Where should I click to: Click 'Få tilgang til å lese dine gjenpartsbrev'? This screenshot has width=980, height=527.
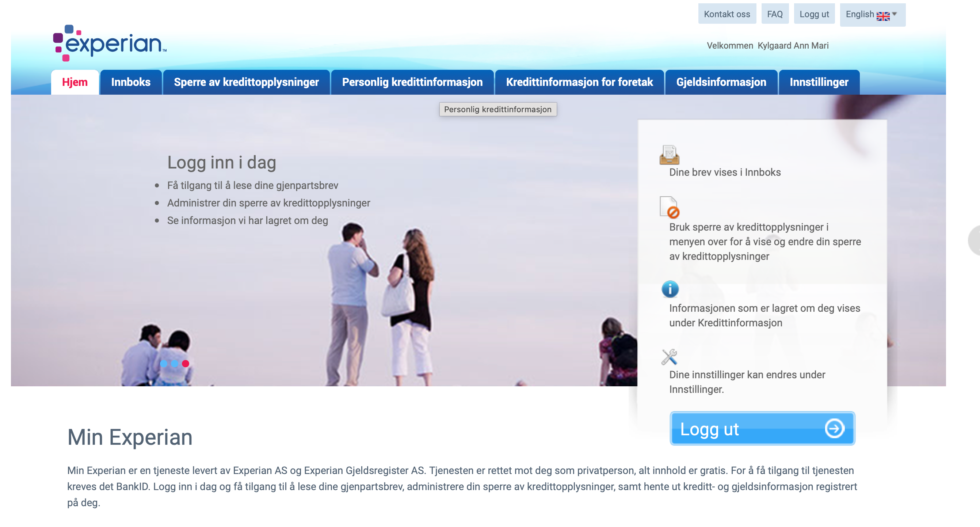pyautogui.click(x=253, y=185)
